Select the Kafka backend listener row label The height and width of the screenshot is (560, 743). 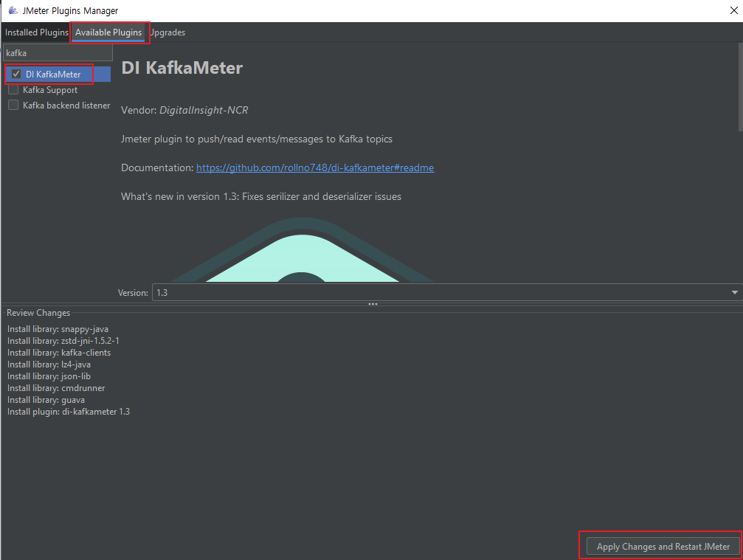pos(66,106)
